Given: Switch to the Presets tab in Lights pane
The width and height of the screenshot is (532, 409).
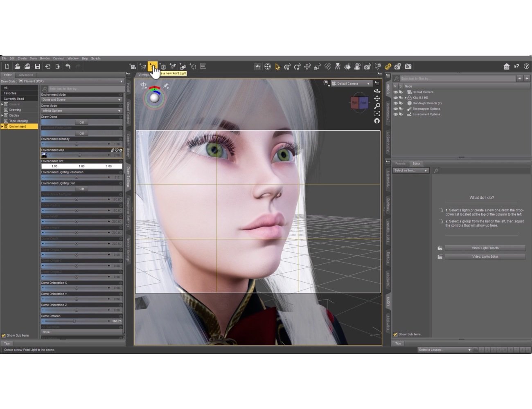Looking at the screenshot, I should pyautogui.click(x=400, y=164).
